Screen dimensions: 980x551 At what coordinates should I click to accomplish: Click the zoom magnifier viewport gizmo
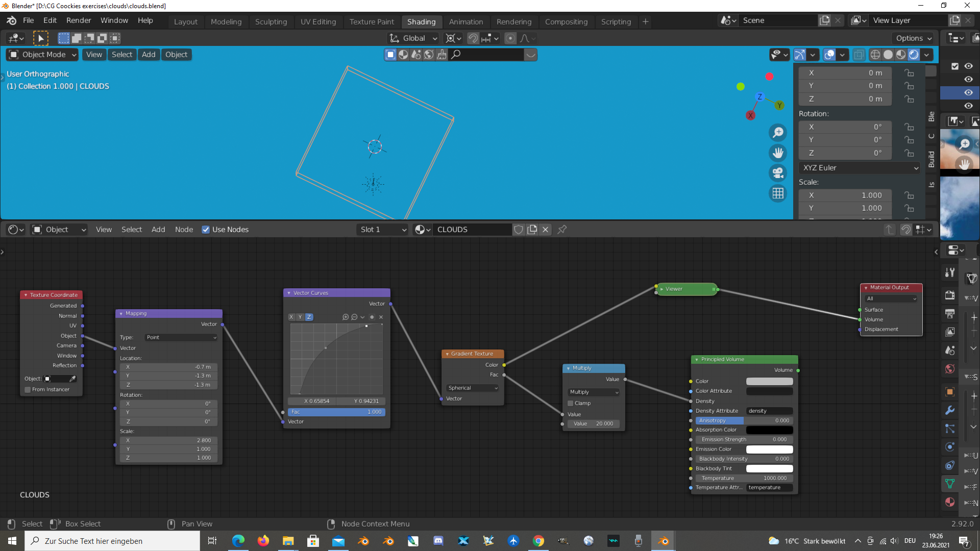pyautogui.click(x=778, y=133)
